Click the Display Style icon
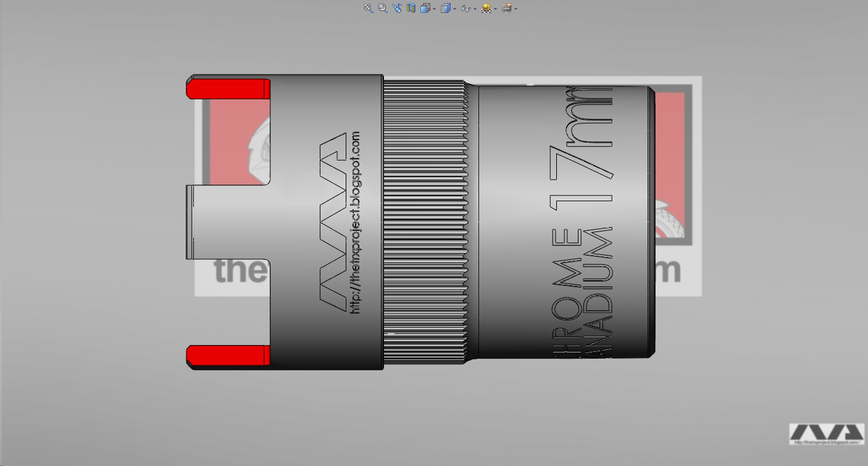This screenshot has width=868, height=466. tap(445, 8)
